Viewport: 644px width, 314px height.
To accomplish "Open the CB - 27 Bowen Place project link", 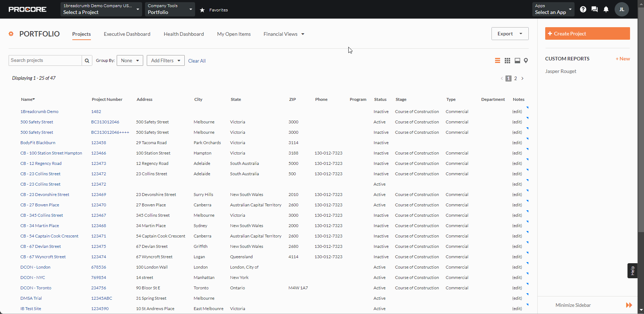I will 40,205.
